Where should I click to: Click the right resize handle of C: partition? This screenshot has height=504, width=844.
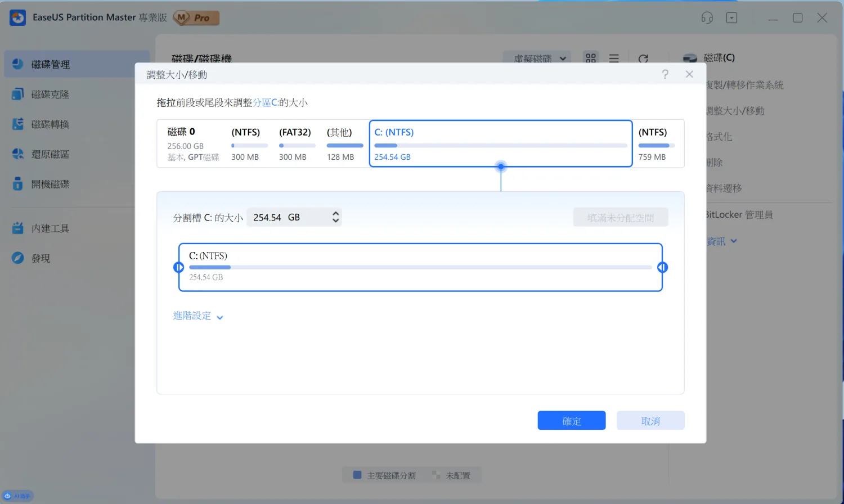coord(662,267)
